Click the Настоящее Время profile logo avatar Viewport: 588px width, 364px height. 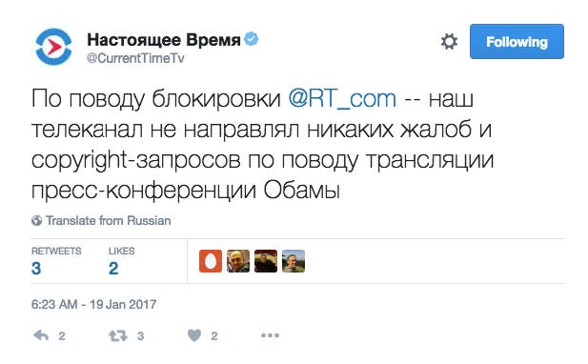53,47
